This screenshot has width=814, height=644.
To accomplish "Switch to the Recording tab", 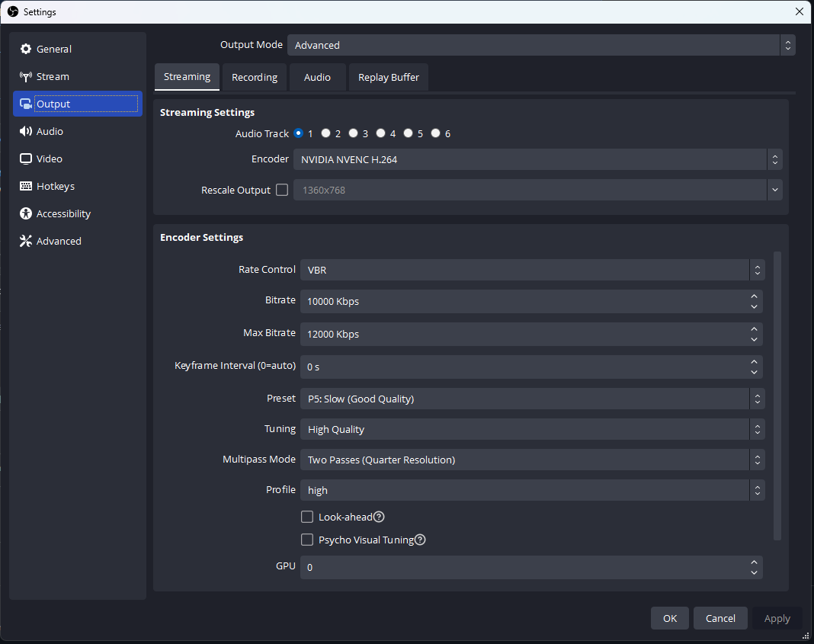I will [254, 77].
